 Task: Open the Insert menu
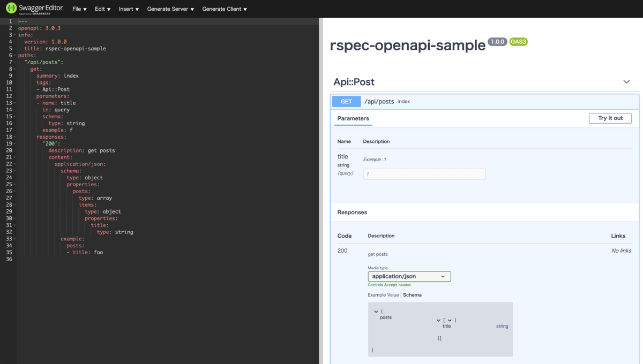(x=129, y=9)
